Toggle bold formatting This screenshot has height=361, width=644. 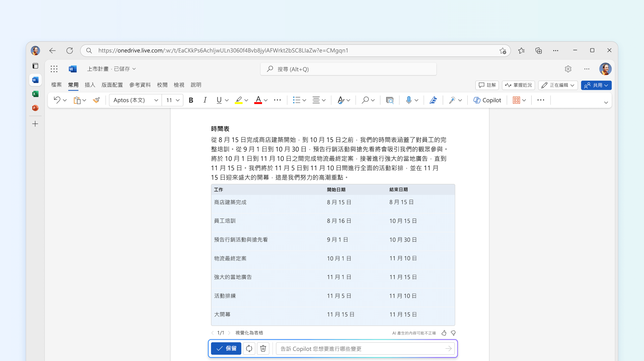coord(191,100)
